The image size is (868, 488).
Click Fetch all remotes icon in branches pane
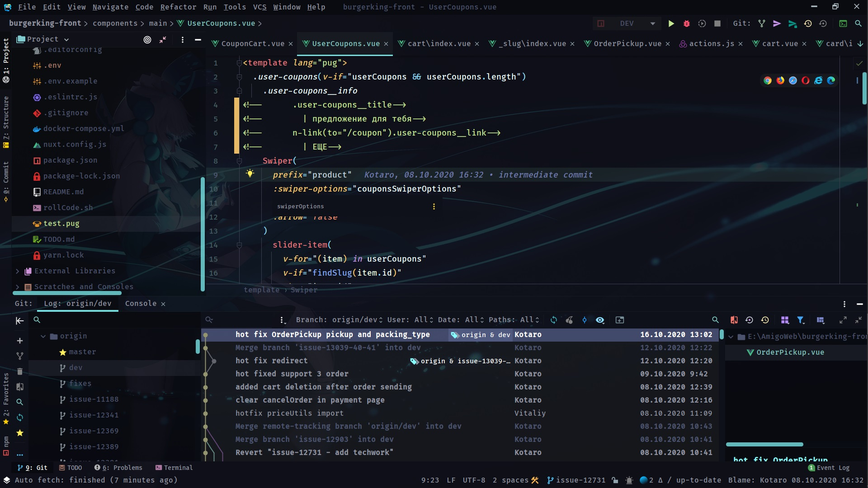click(20, 418)
